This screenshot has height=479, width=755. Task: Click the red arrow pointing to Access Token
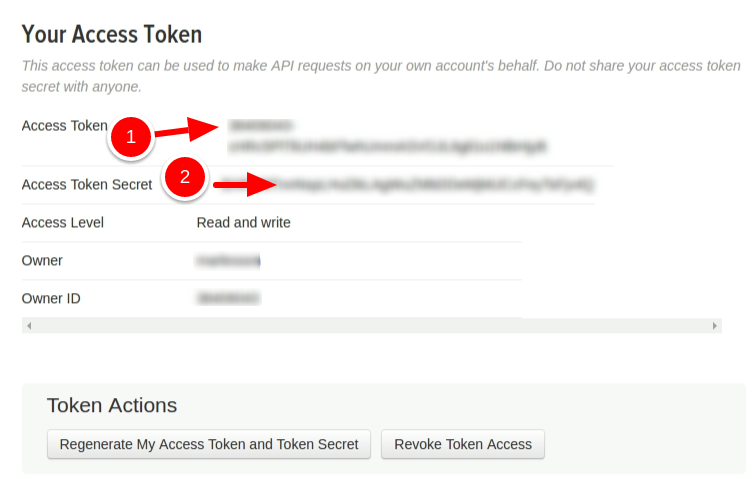(187, 129)
